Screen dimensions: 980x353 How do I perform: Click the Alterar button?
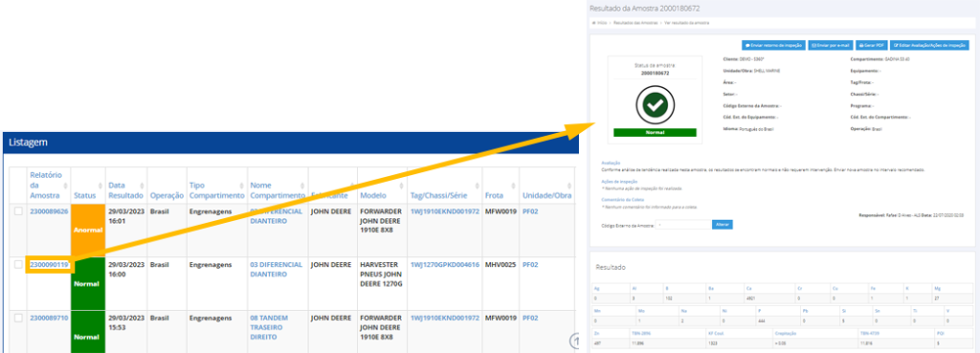click(x=722, y=224)
